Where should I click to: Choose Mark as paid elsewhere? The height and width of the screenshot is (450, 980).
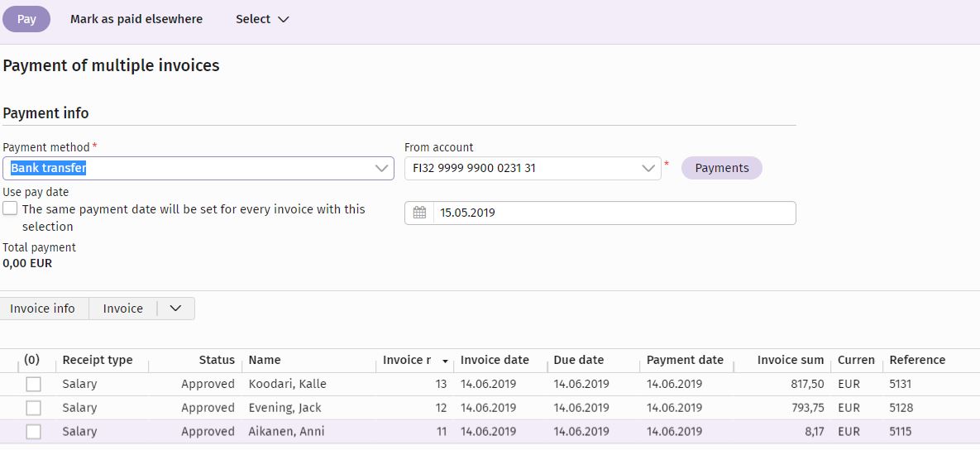coord(136,19)
